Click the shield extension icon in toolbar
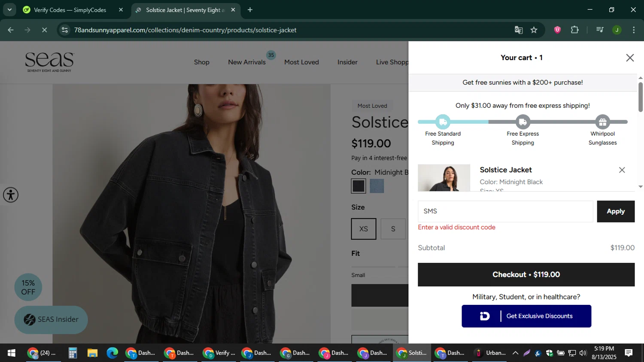644x362 pixels. [557, 30]
